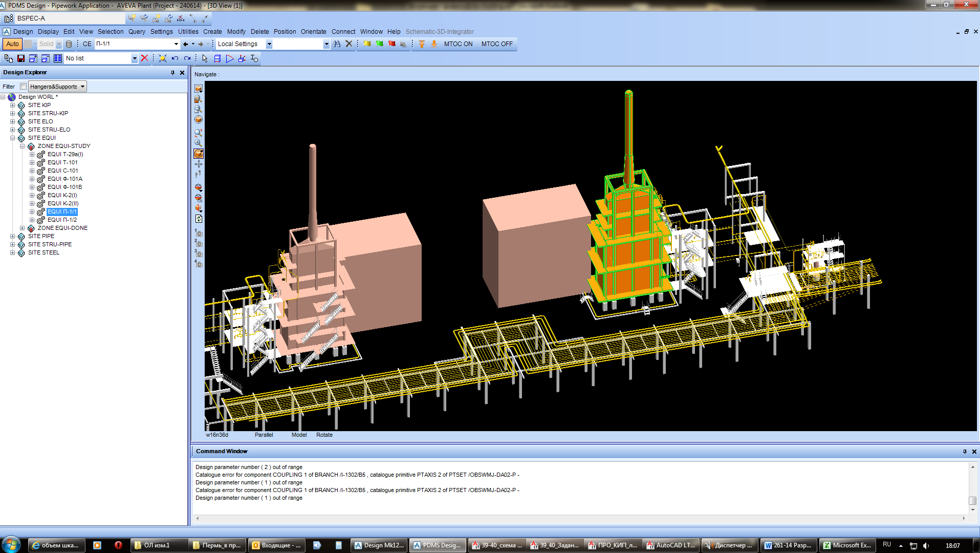Open the Hangers&Supports filter dropdown
This screenshot has height=553, width=980.
coord(82,87)
